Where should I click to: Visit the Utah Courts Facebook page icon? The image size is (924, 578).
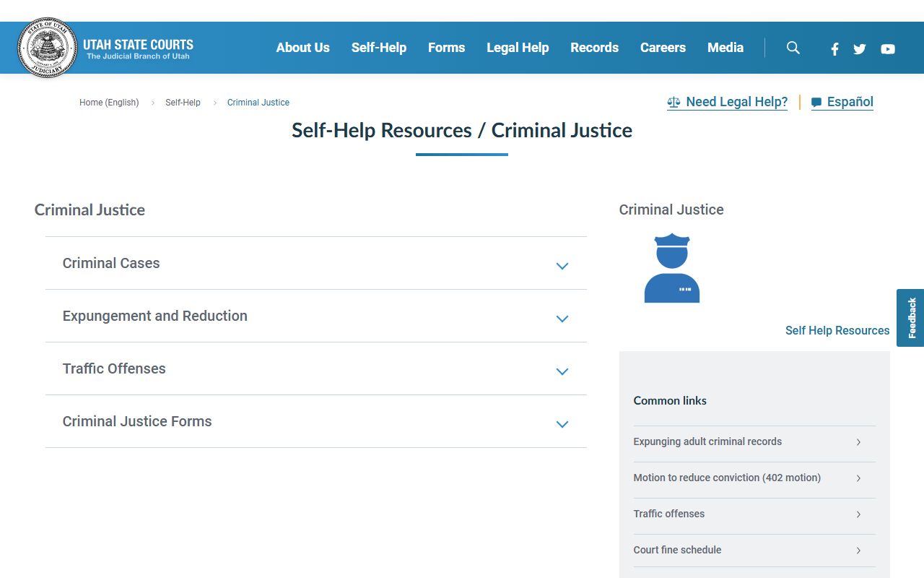point(834,49)
